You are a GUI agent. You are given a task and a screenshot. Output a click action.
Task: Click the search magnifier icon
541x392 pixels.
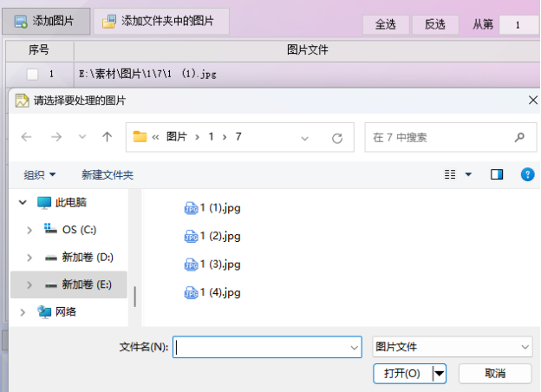[519, 137]
